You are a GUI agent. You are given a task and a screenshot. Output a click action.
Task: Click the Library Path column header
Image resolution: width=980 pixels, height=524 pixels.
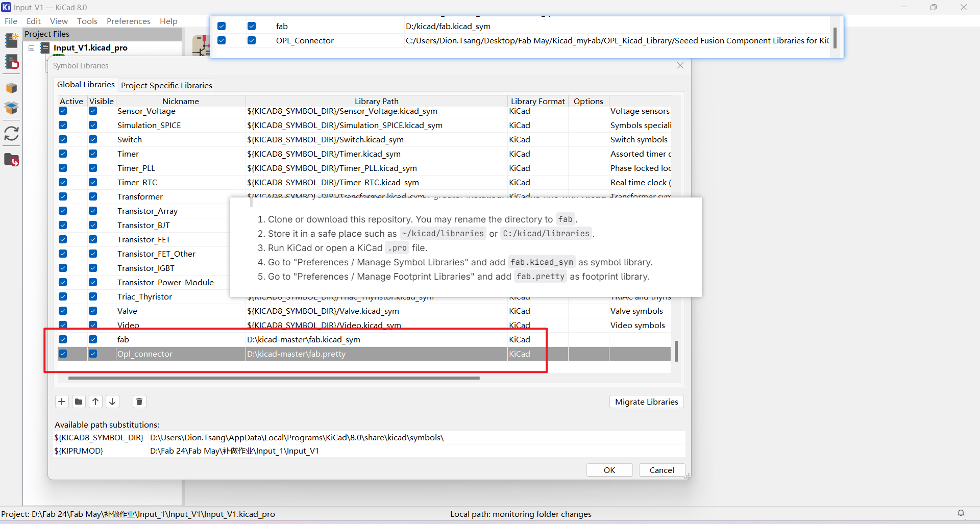377,101
